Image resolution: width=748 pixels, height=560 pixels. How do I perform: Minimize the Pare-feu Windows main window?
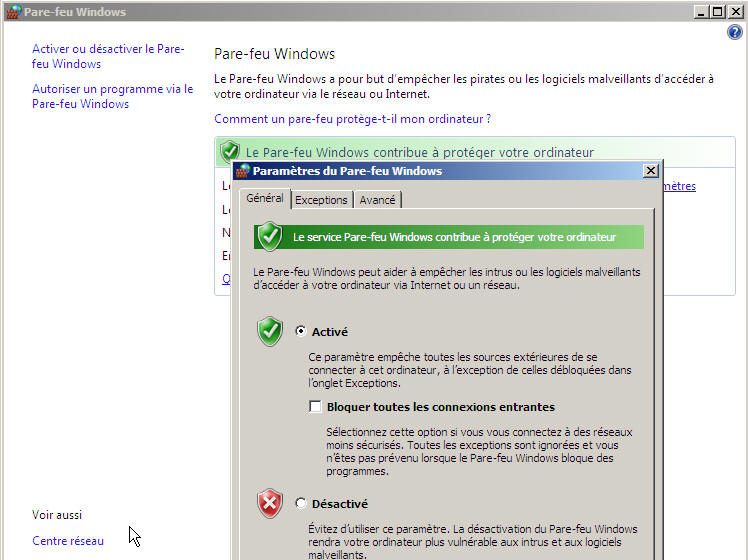701,11
